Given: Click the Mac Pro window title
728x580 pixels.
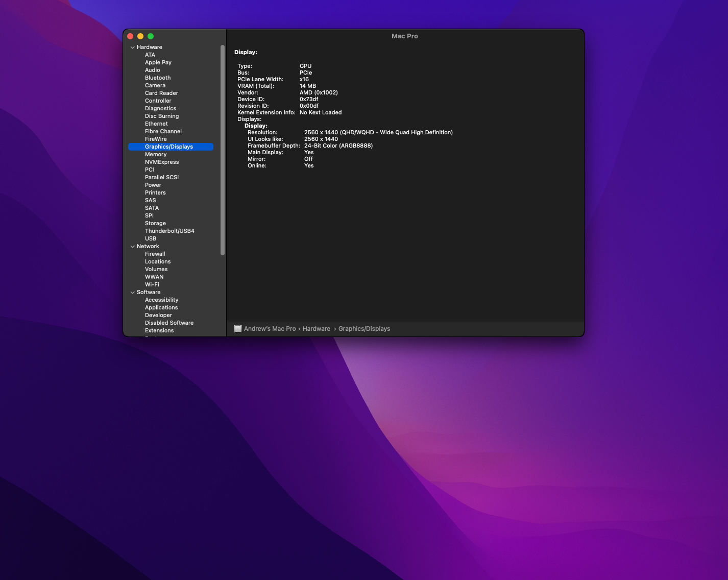Looking at the screenshot, I should tap(405, 36).
